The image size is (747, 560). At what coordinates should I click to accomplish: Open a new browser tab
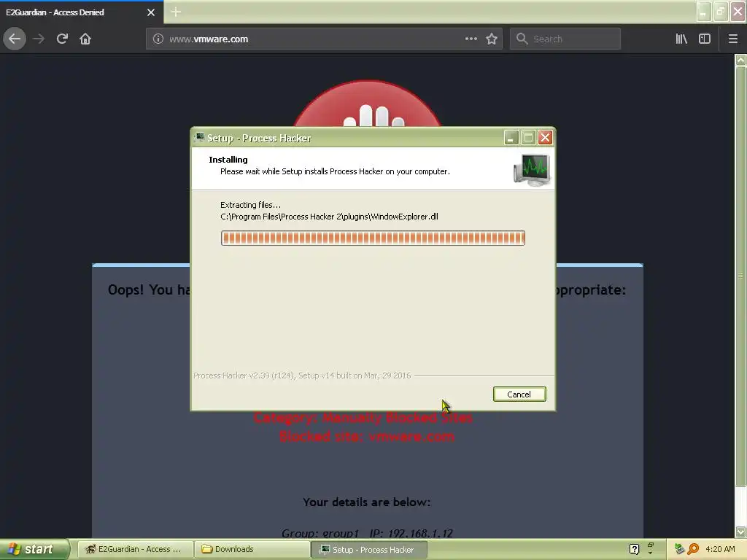coord(176,12)
